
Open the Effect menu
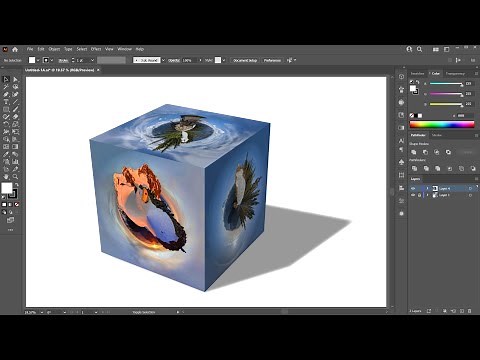pos(96,49)
